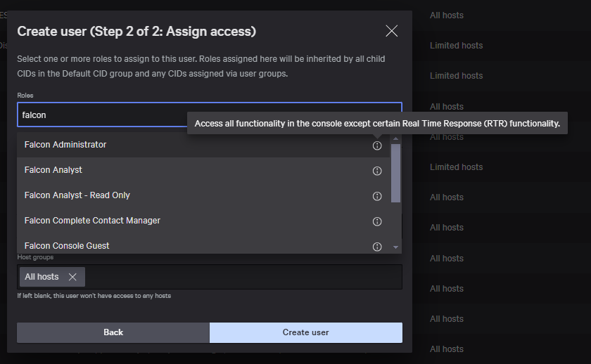Click the roles list scrollbar thumb

(395, 173)
